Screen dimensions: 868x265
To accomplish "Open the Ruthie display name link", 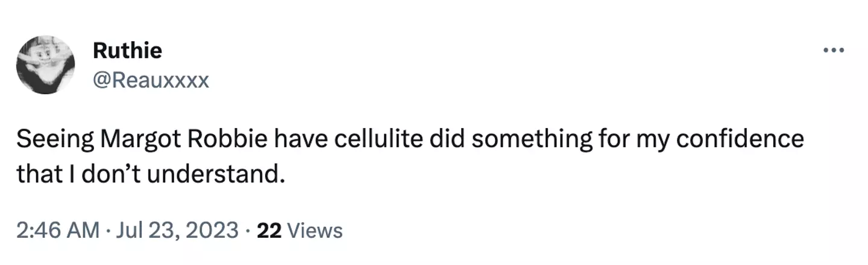I will (x=127, y=51).
